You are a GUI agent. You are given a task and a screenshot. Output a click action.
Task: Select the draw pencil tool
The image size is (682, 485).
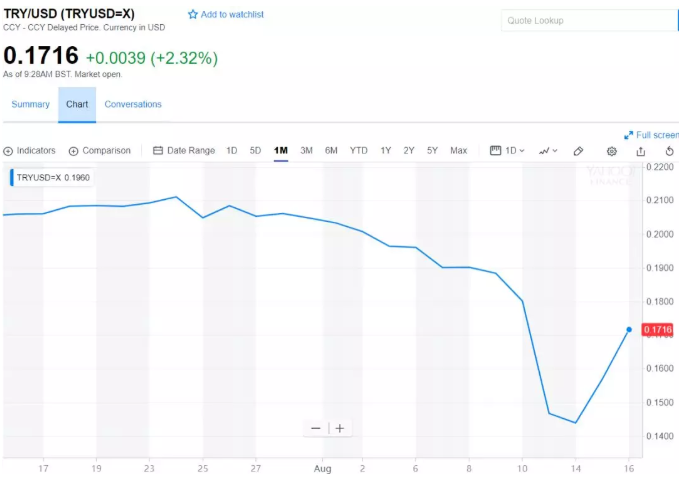[578, 151]
